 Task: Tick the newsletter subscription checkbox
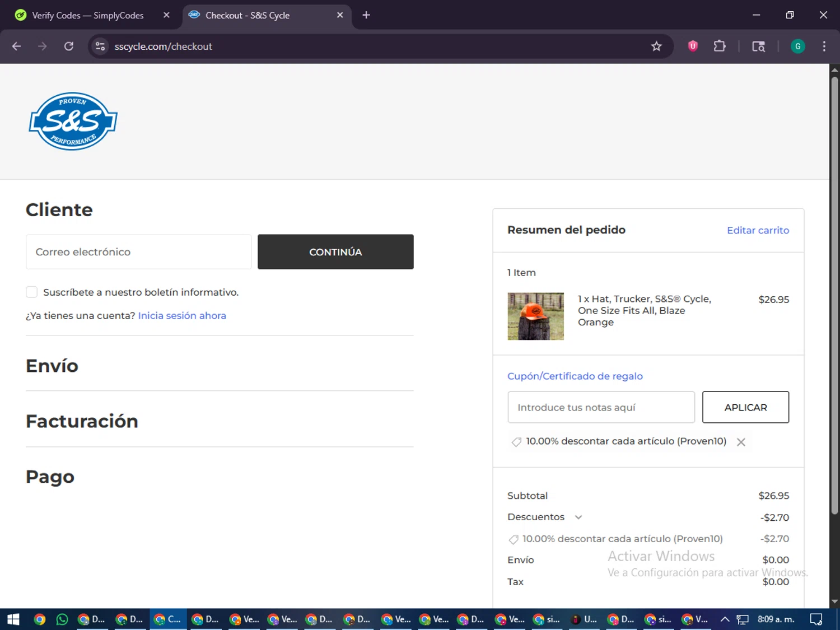click(x=32, y=292)
